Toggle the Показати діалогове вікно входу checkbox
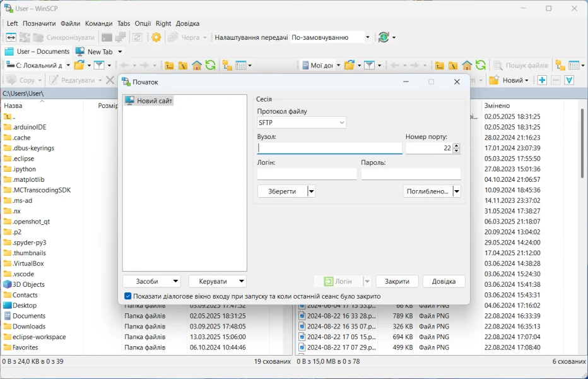Image resolution: width=588 pixels, height=379 pixels. coord(128,296)
